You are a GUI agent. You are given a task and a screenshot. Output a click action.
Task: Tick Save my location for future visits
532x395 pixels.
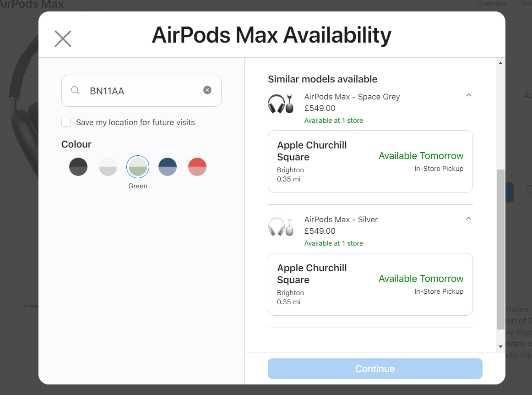[66, 122]
